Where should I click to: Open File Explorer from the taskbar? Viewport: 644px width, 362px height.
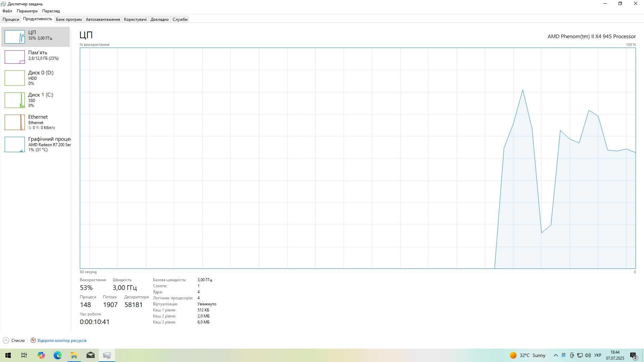pos(74,355)
